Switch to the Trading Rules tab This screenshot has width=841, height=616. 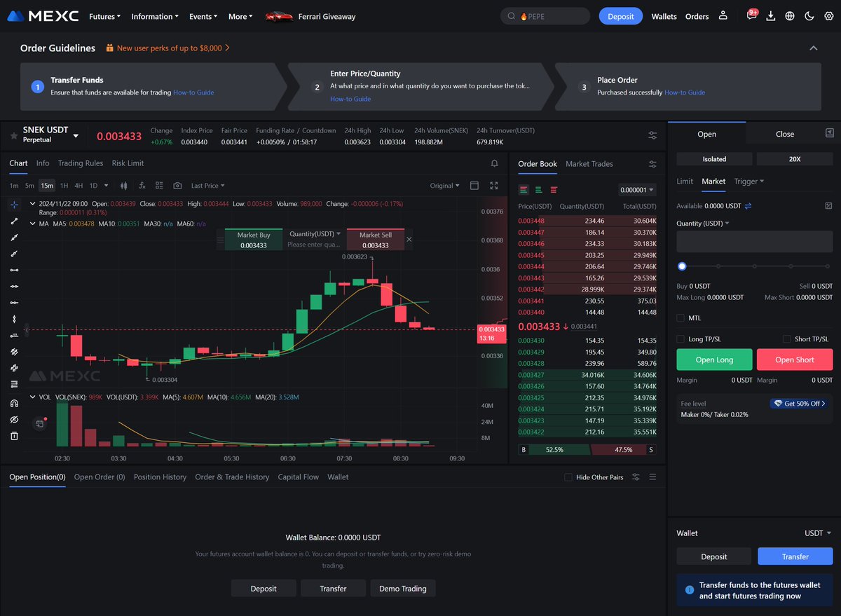tap(81, 163)
